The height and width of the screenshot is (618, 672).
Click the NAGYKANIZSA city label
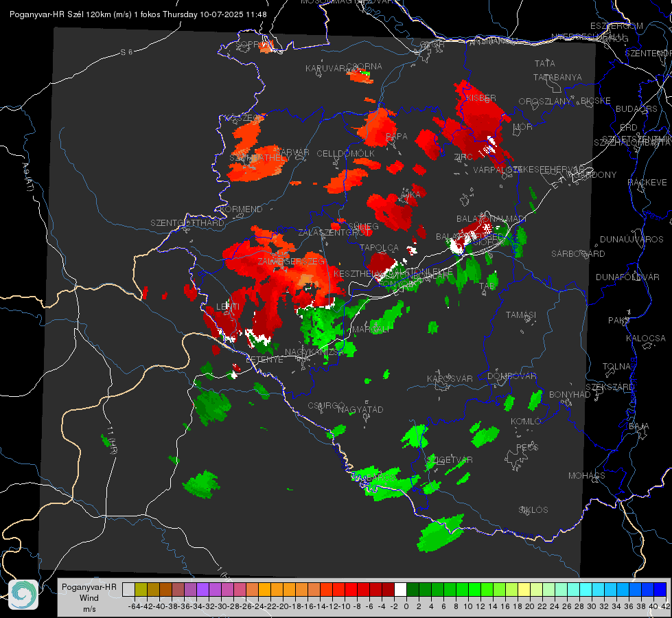click(x=314, y=352)
